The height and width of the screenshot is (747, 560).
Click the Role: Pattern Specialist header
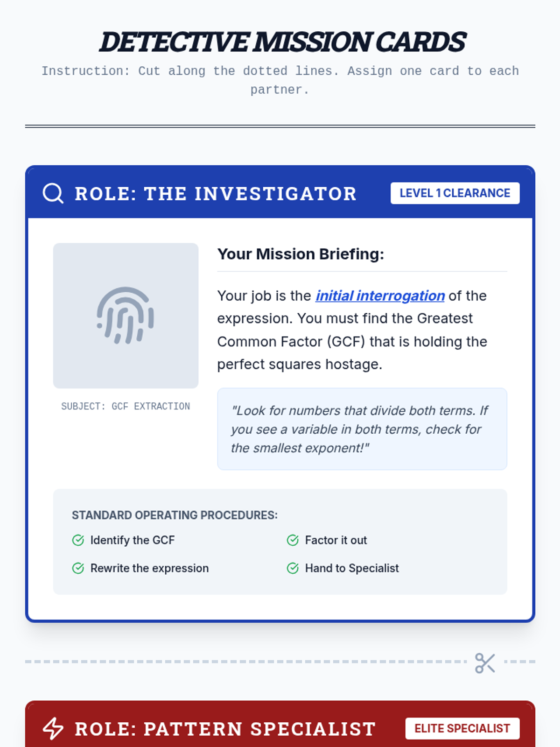point(225,729)
